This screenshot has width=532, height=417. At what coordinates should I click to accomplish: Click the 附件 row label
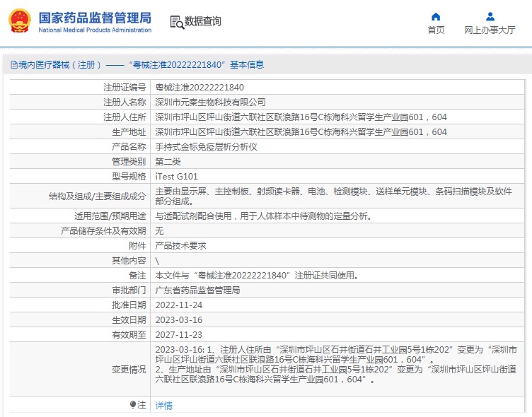[x=137, y=245]
